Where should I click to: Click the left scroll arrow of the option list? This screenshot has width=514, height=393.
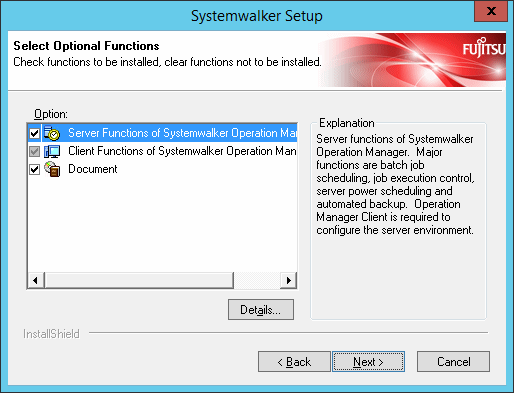(x=35, y=280)
